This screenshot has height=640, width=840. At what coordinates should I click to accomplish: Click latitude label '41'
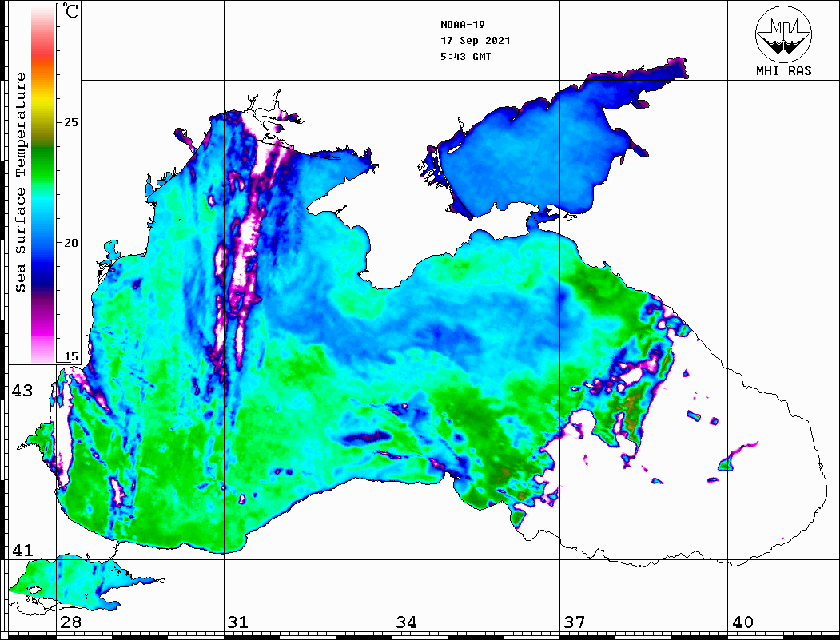click(22, 550)
